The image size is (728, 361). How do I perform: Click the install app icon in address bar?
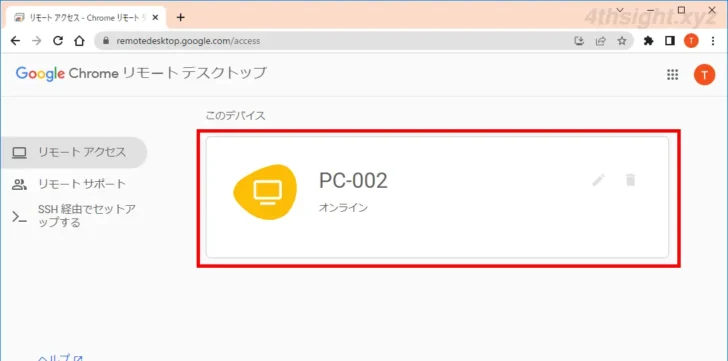point(579,41)
